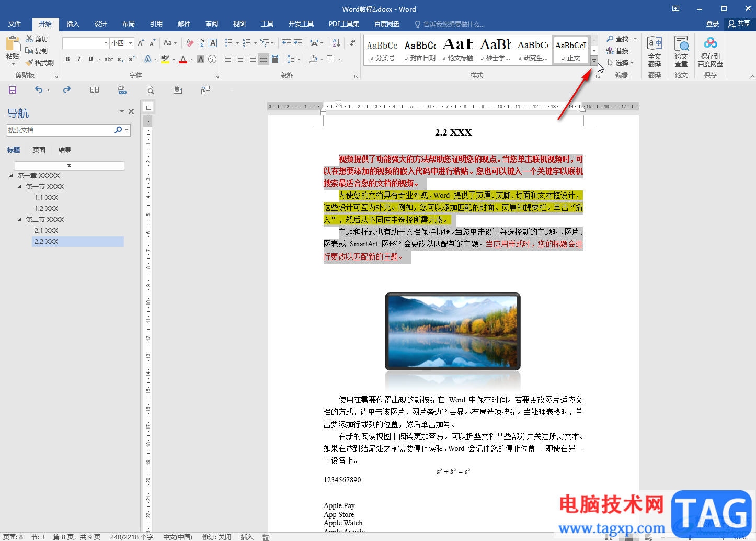Switch to the 引用 (References) tab

point(156,24)
